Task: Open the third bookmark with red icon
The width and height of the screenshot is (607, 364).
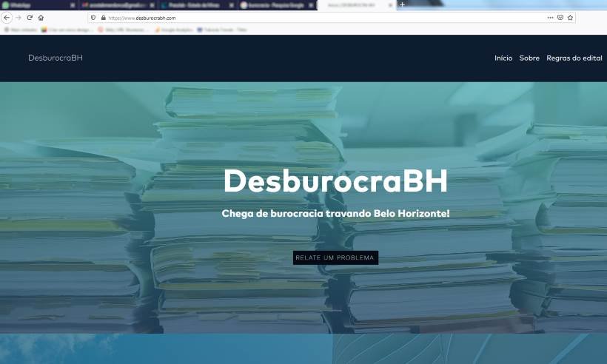Action: point(123,30)
